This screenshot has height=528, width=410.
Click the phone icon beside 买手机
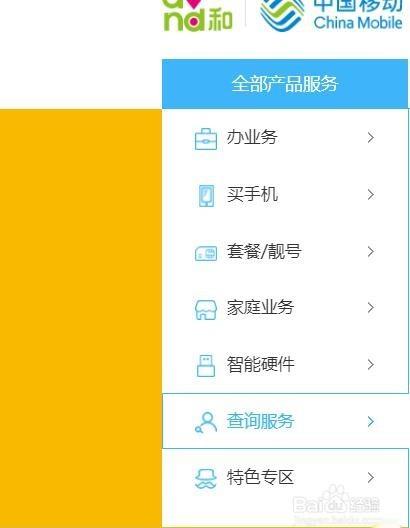click(206, 195)
